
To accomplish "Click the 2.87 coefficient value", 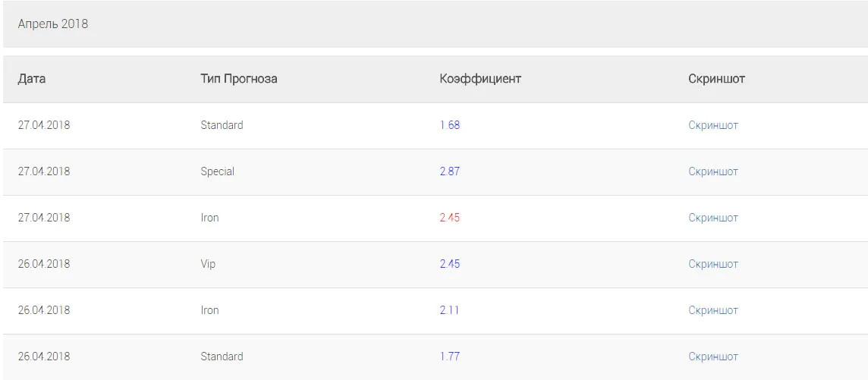I will click(x=449, y=171).
